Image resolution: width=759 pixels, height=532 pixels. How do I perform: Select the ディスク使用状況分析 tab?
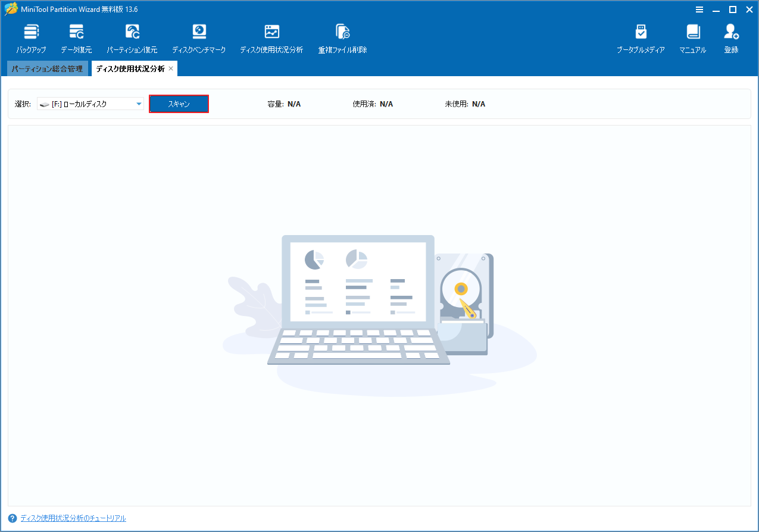click(x=130, y=68)
